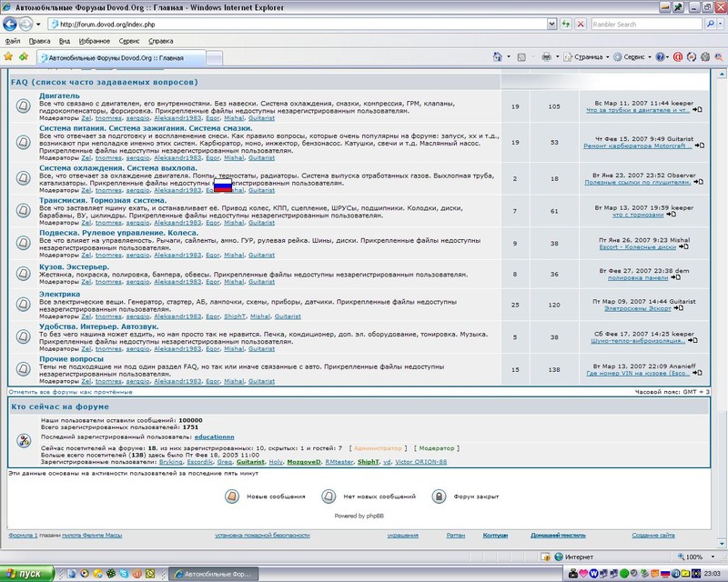This screenshot has width=728, height=582.
Task: Go to latest post arrow in Прочие вопросы row
Action: tap(697, 373)
